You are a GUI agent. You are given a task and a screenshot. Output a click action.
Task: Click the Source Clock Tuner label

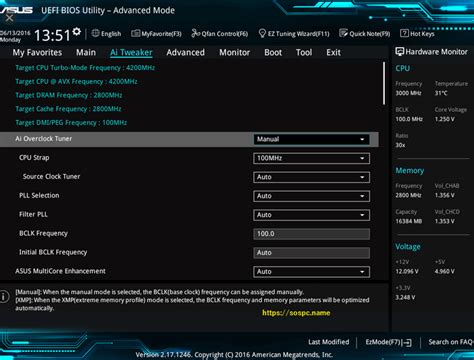51,176
